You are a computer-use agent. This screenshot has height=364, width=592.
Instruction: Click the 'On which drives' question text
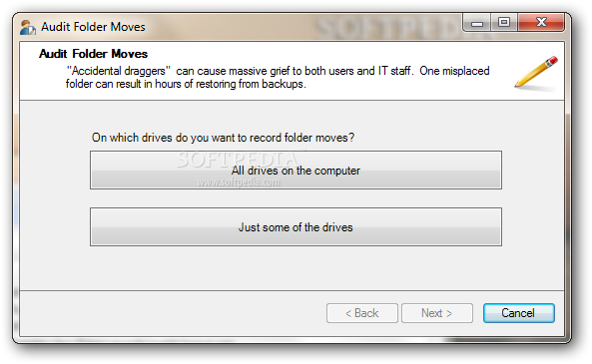pos(223,138)
